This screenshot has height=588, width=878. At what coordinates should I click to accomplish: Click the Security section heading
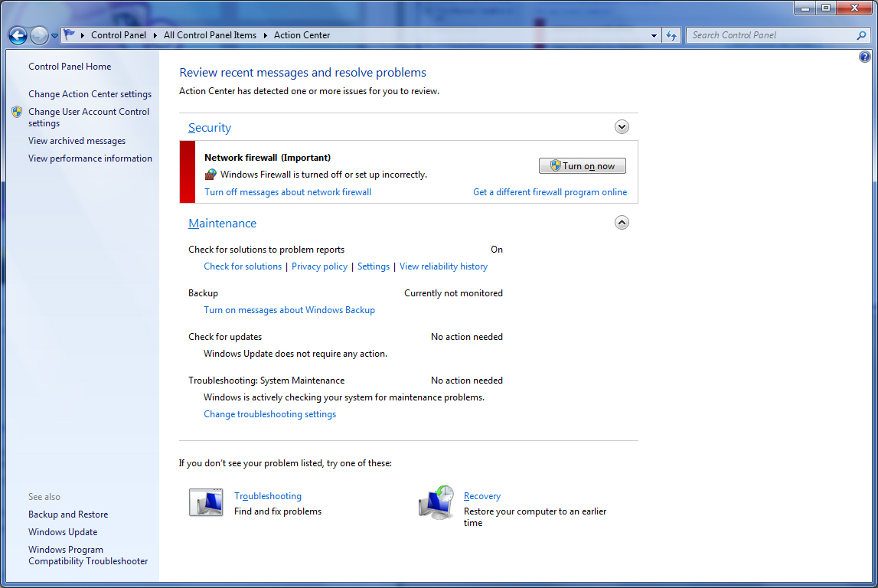(x=210, y=128)
